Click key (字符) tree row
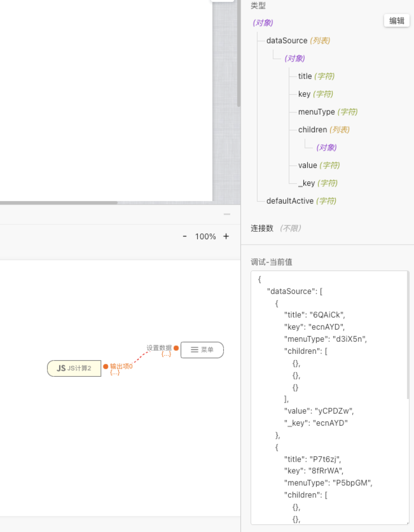This screenshot has height=532, width=414. click(x=315, y=94)
